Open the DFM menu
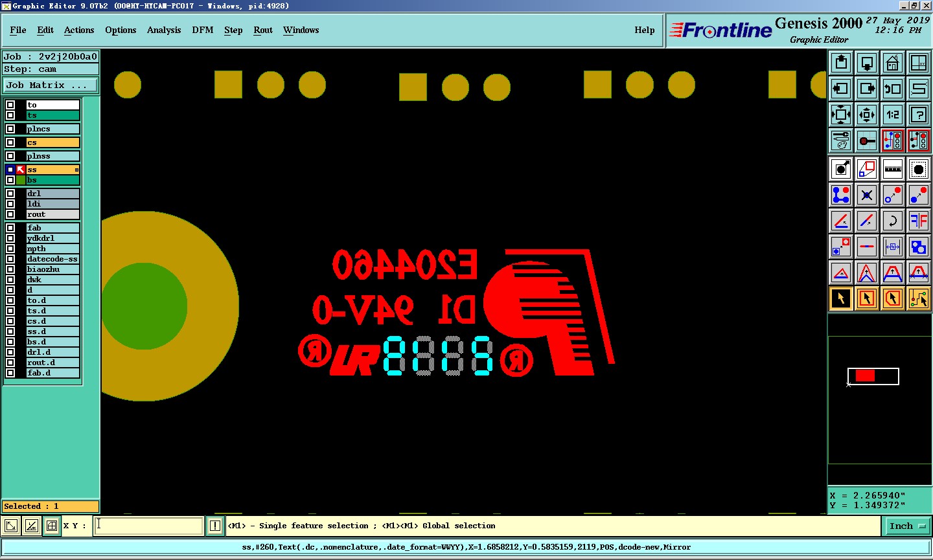The image size is (933, 560). [x=203, y=30]
